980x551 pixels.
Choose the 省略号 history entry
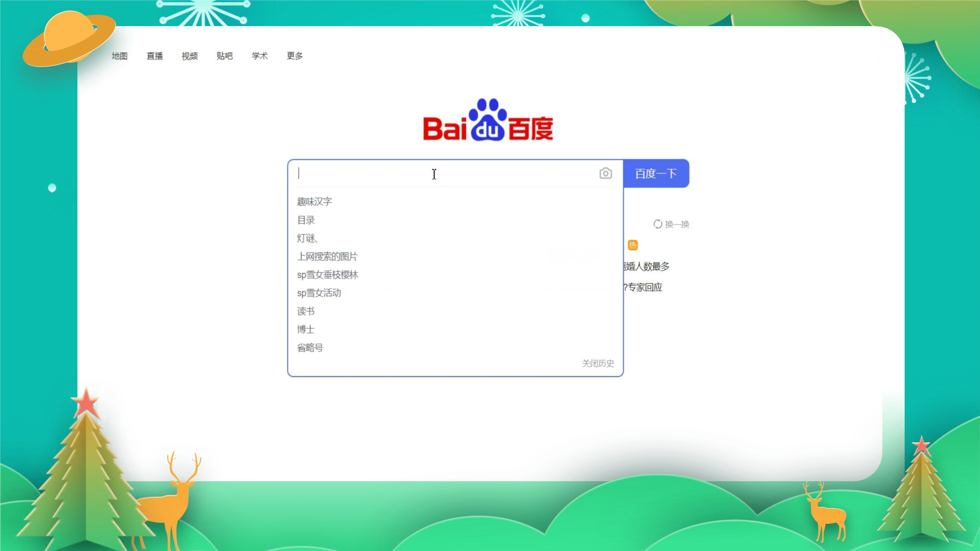tap(310, 348)
